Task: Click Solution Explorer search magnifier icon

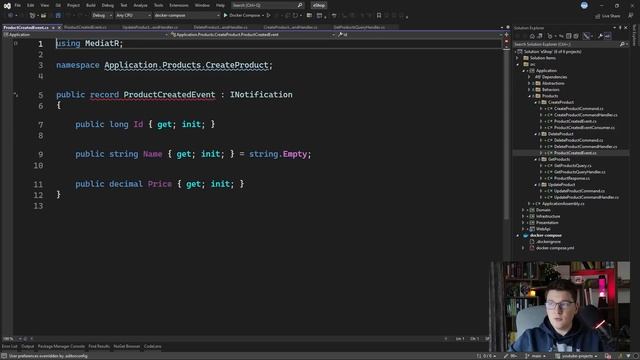Action: 622,44
